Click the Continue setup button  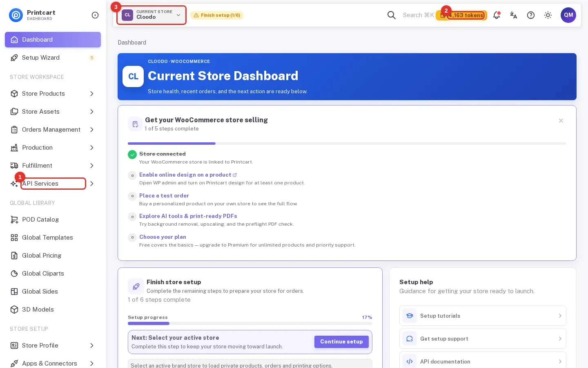[341, 342]
